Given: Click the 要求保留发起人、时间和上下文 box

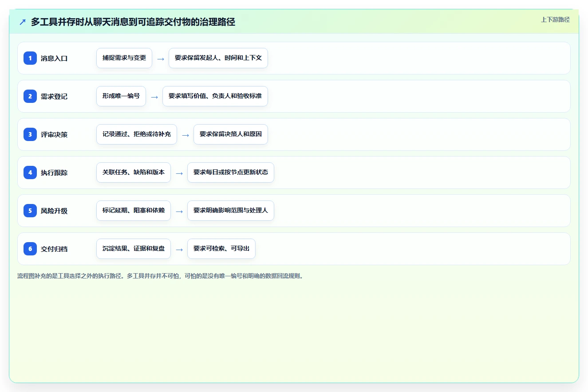Looking at the screenshot, I should point(218,58).
